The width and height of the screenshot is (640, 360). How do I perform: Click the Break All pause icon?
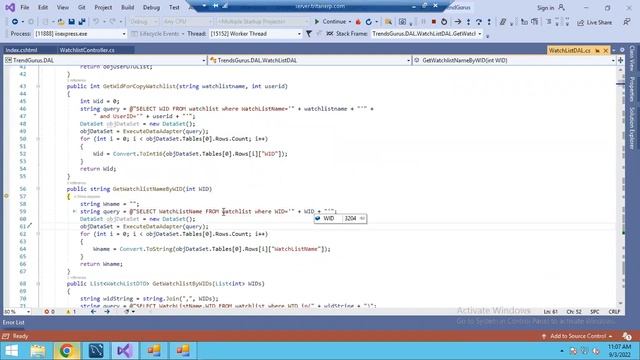pyautogui.click(x=423, y=22)
